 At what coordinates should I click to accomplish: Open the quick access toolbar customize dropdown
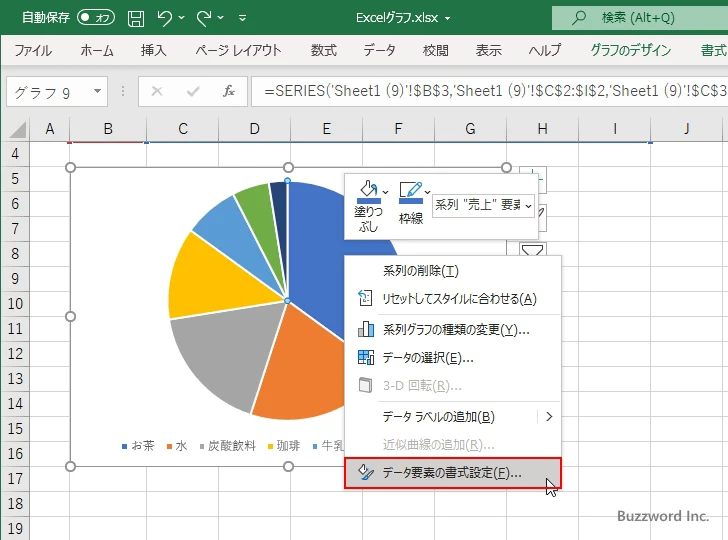(246, 17)
